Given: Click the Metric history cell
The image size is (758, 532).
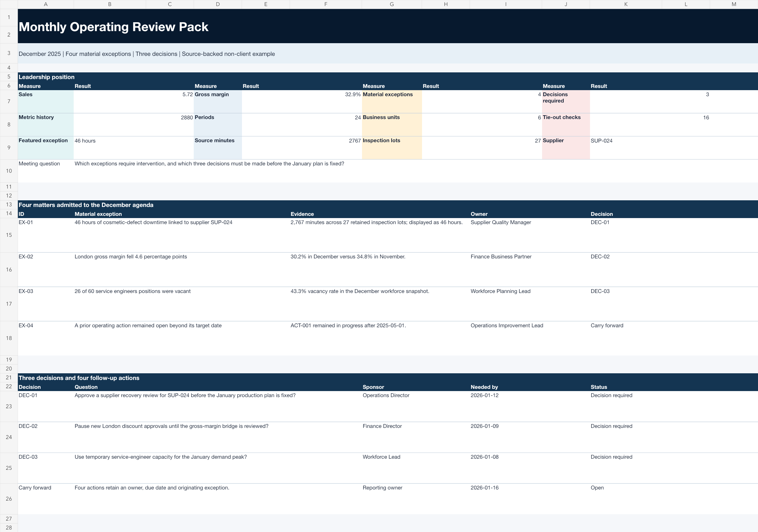Looking at the screenshot, I should pyautogui.click(x=45, y=125).
